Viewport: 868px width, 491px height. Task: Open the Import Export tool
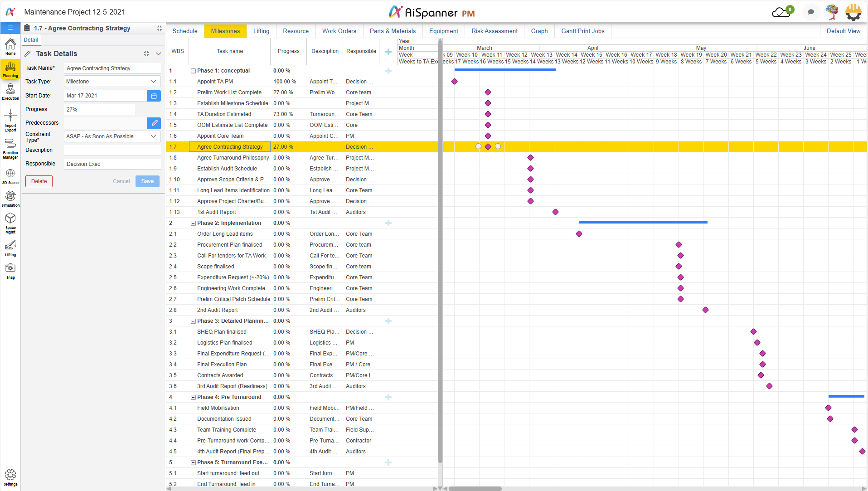tap(10, 120)
